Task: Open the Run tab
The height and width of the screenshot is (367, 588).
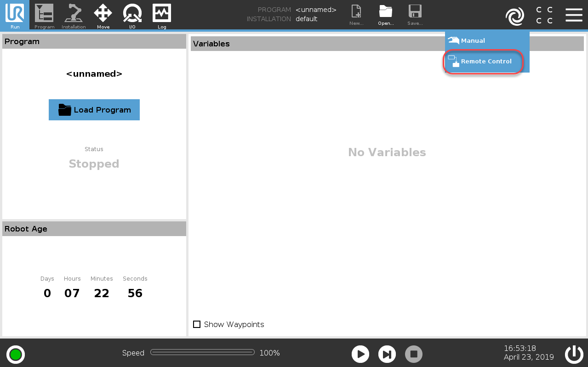Action: click(15, 15)
